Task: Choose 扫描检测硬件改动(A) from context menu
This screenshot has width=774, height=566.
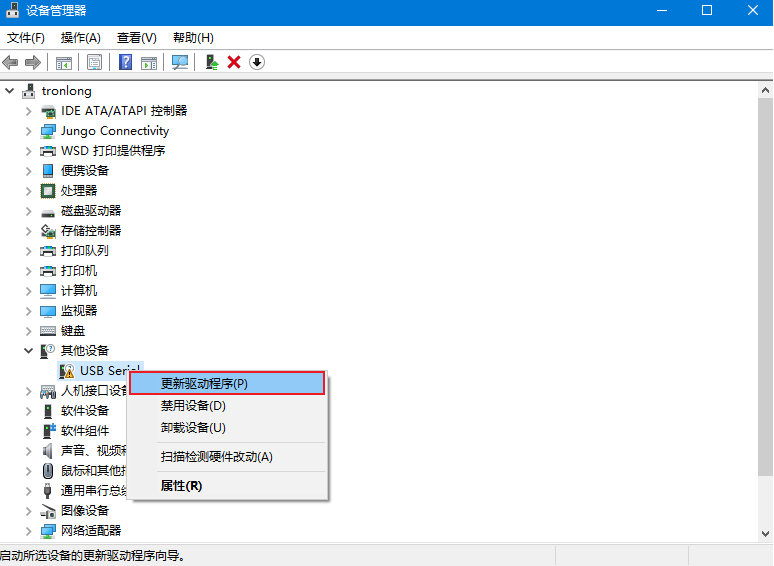Action: click(227, 457)
